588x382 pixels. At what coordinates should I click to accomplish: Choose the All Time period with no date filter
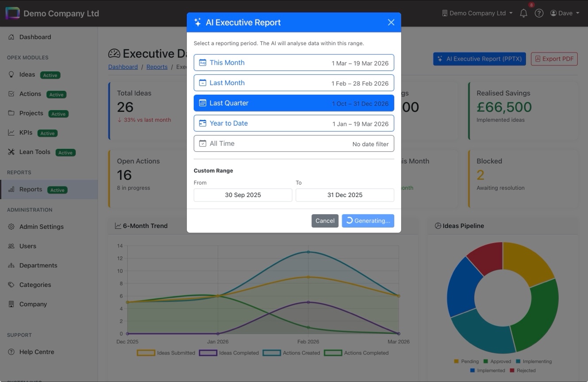(294, 143)
